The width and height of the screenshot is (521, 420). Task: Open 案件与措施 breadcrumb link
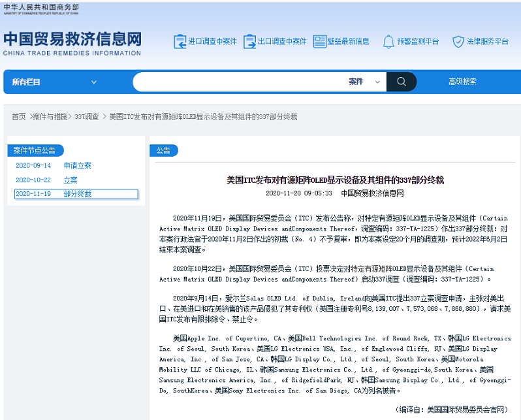pos(50,117)
